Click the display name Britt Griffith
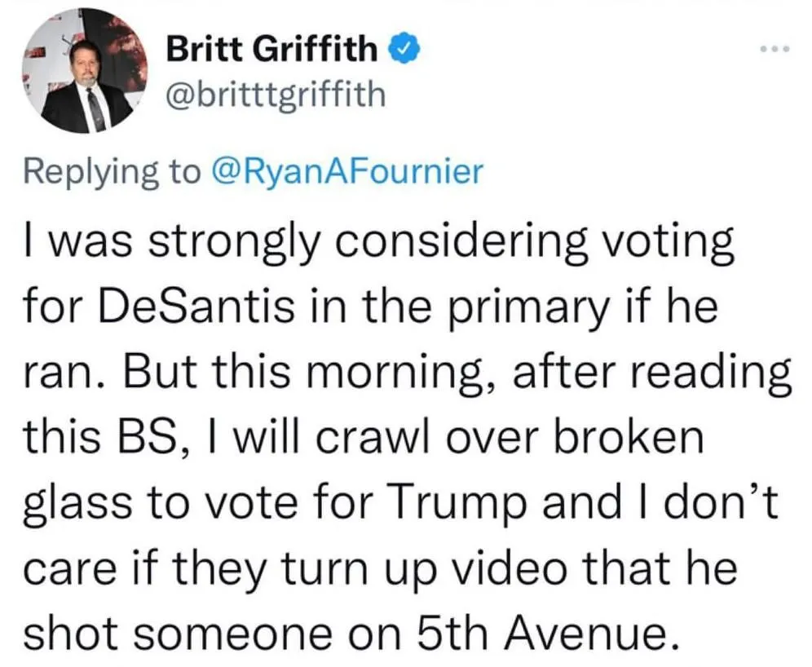Viewport: 812px width, 667px height. [x=273, y=51]
